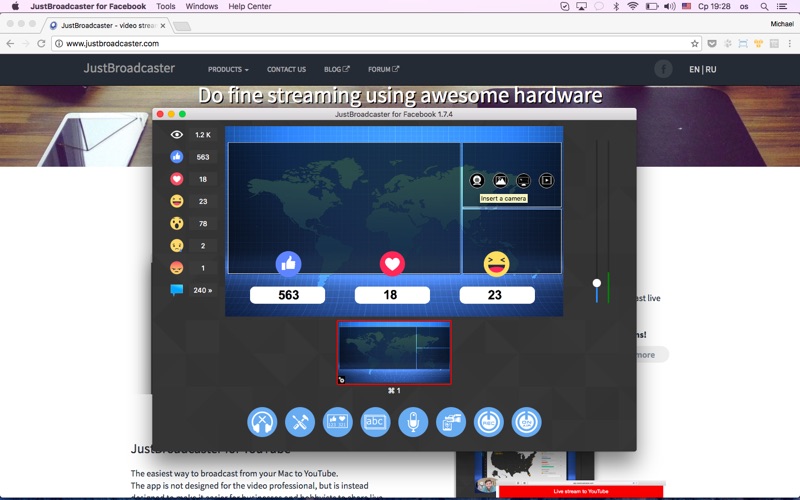The height and width of the screenshot is (500, 800).
Task: Open the Wi-Fi status menu
Action: coord(633,6)
